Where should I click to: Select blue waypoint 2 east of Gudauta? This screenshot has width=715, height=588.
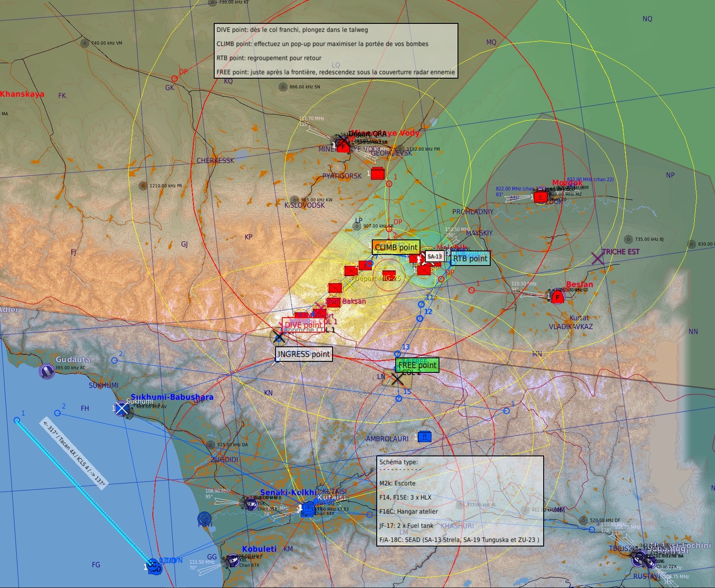tap(114, 360)
